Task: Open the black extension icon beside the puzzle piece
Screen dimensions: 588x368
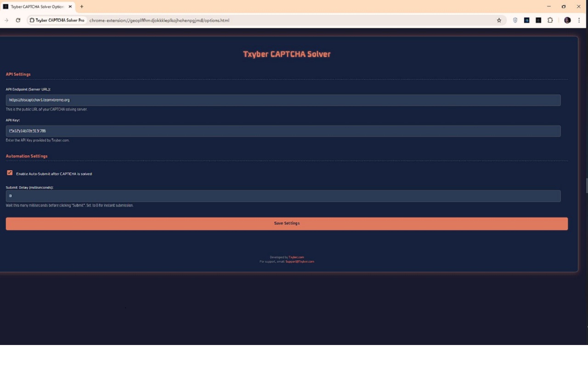Action: 538,20
